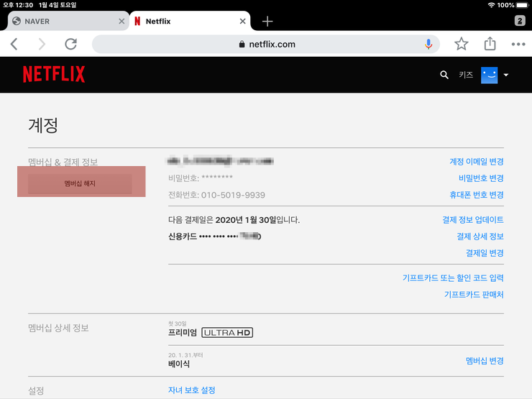Close the NAVER tab

121,21
